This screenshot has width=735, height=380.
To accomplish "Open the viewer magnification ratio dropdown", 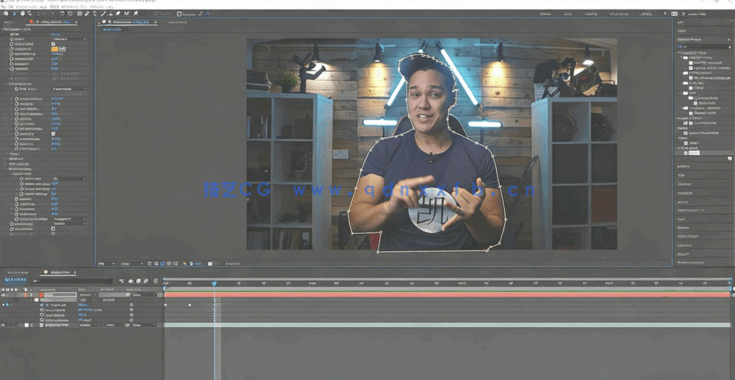I will point(105,264).
